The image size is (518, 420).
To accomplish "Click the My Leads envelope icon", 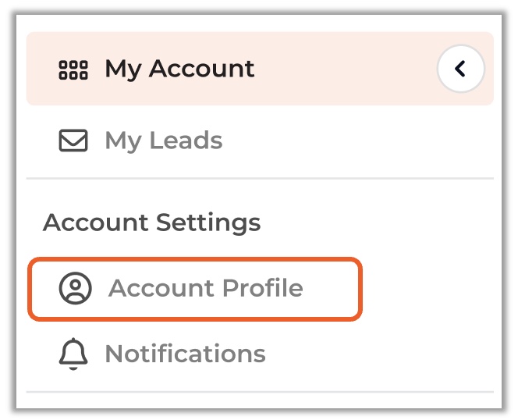I will pos(73,141).
